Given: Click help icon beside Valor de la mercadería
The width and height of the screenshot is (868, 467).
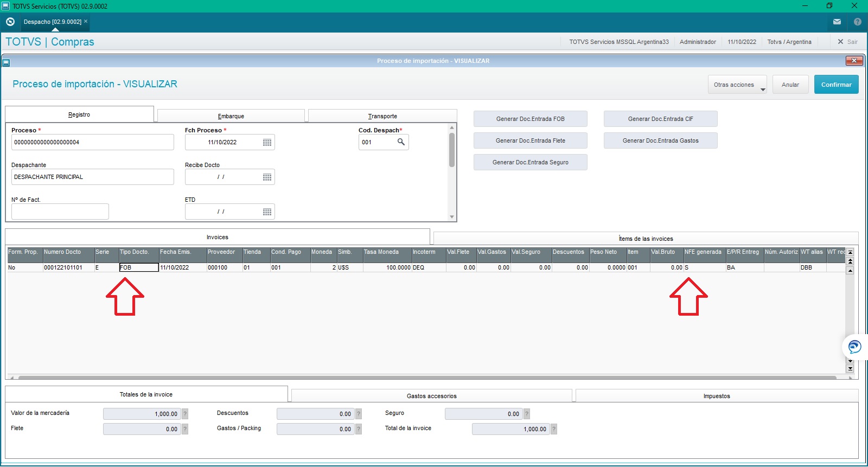Looking at the screenshot, I should tap(185, 414).
